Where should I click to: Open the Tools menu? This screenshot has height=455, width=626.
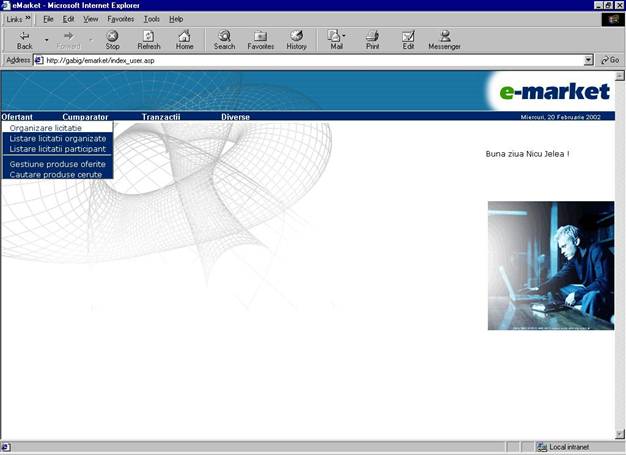(151, 19)
